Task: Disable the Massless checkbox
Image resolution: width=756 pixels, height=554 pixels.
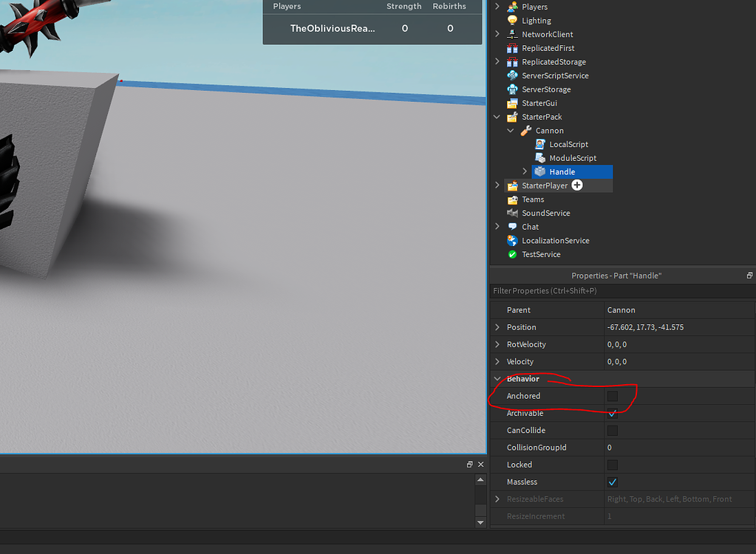Action: pyautogui.click(x=612, y=482)
